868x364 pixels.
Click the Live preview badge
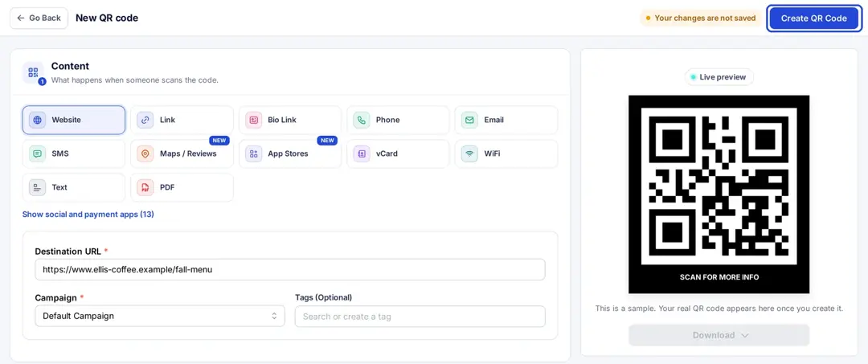point(719,77)
